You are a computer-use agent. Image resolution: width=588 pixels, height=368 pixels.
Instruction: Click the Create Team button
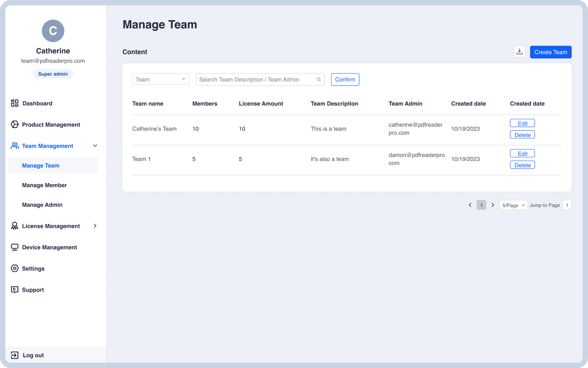coord(551,52)
